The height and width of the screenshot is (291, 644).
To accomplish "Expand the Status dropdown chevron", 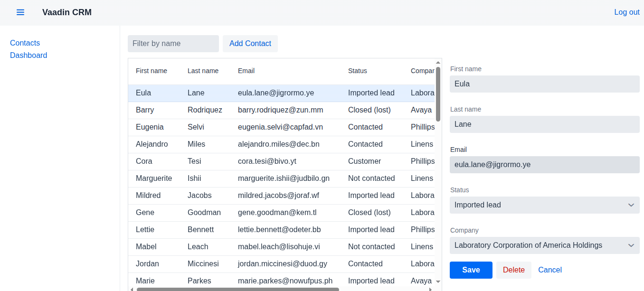I will coord(631,205).
